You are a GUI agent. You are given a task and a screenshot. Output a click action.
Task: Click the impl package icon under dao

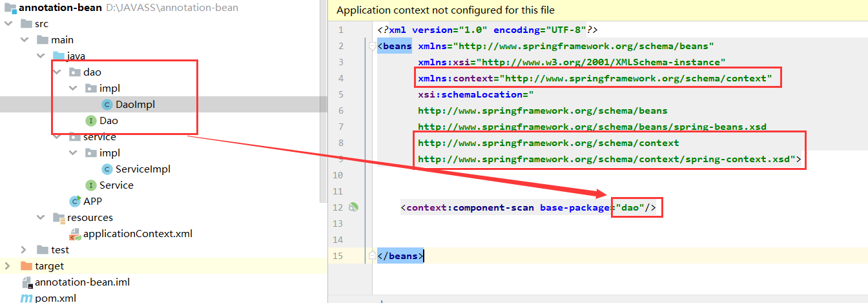(90, 89)
